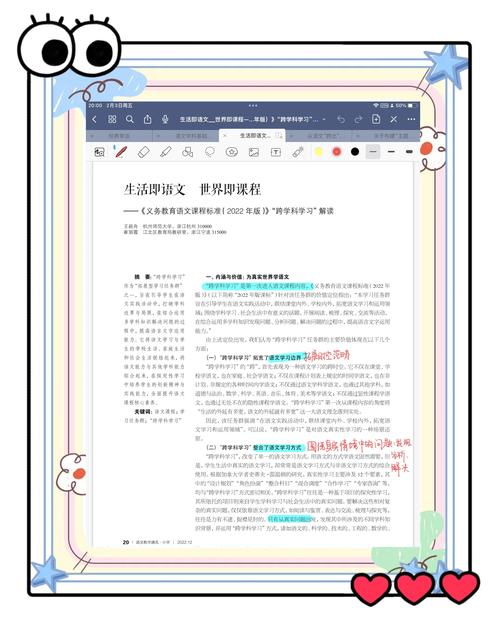Tap the red handwritten note beside heading (一)
This screenshot has width=500, height=635.
[x=326, y=356]
